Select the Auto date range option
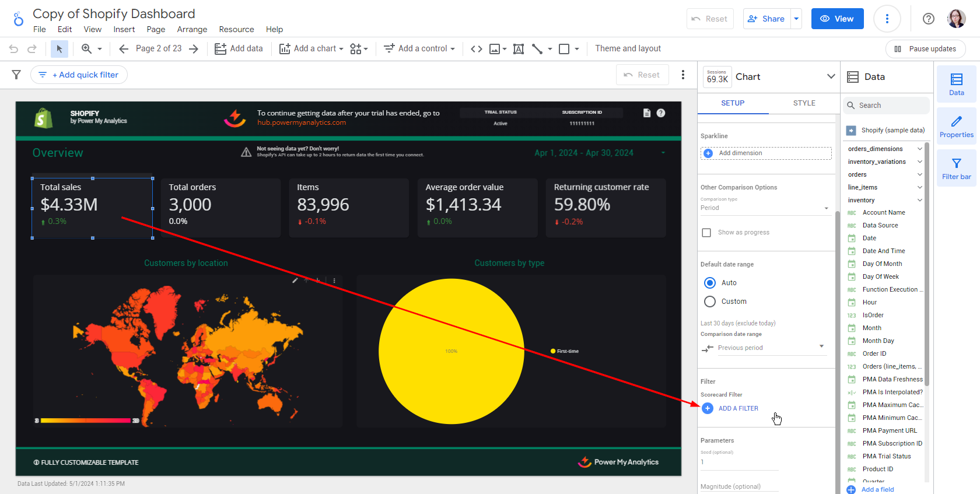This screenshot has width=980, height=494. 710,283
